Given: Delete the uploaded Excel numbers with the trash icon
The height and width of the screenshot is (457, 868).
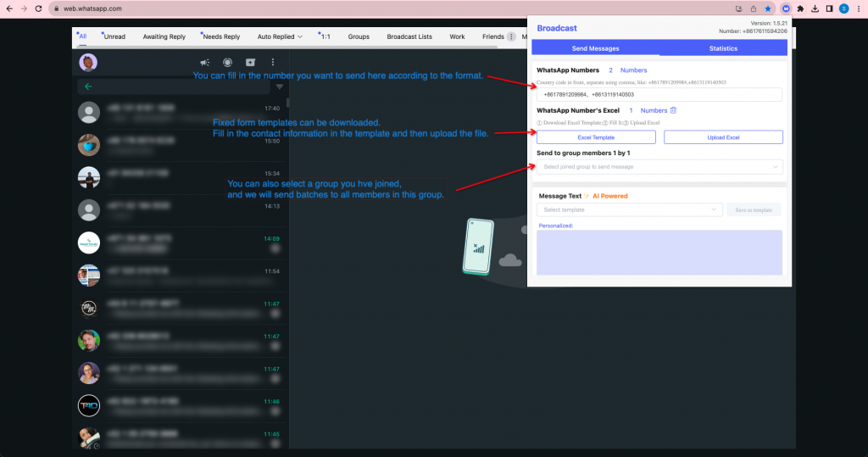Looking at the screenshot, I should [x=674, y=110].
